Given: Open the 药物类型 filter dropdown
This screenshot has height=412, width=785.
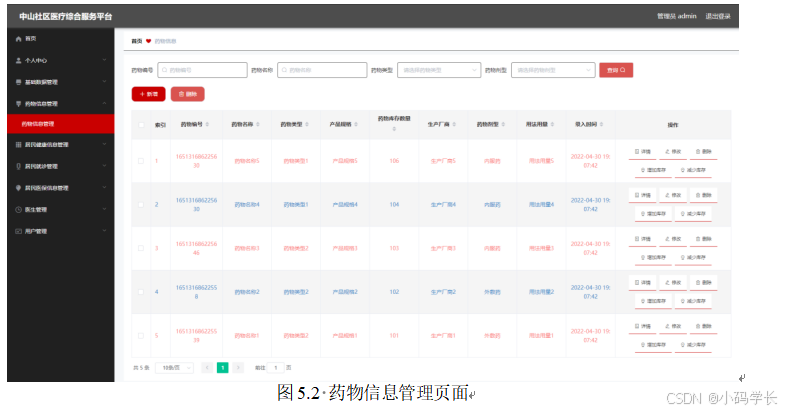Looking at the screenshot, I should pos(439,70).
